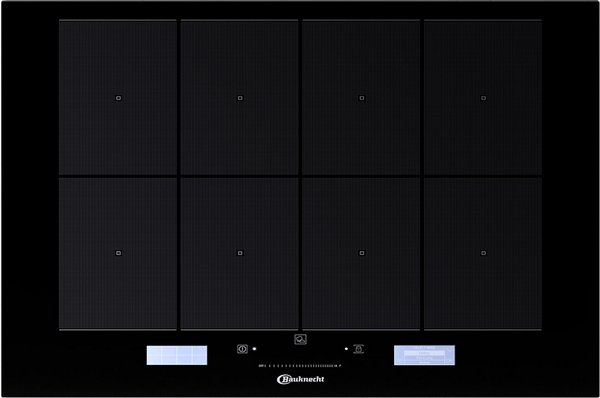Select the top-right cooking zone center marker

(483, 98)
